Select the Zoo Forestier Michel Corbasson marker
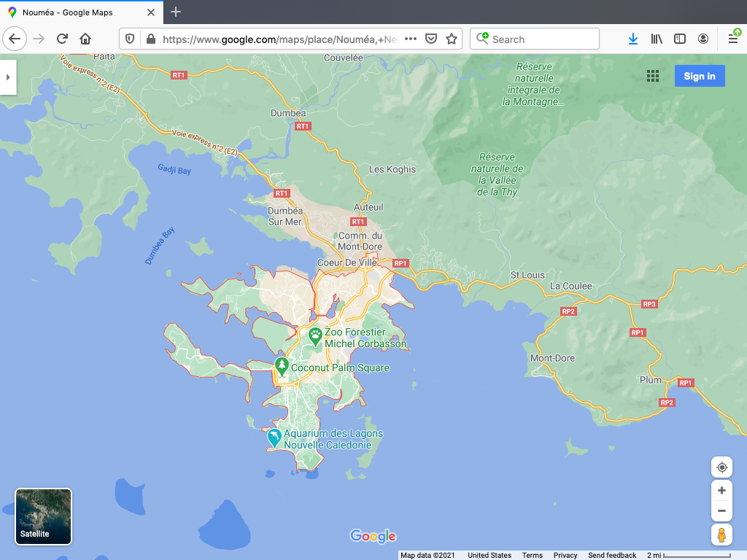Image resolution: width=747 pixels, height=560 pixels. (315, 336)
